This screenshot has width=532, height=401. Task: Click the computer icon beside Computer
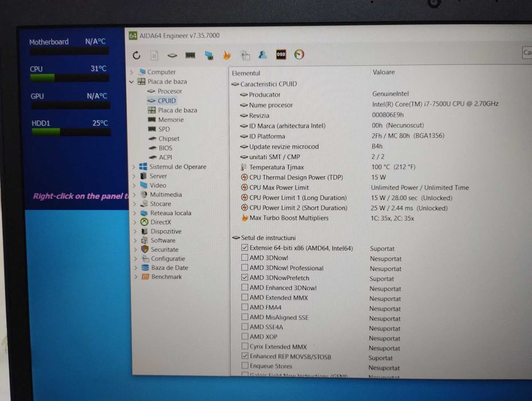coord(143,72)
